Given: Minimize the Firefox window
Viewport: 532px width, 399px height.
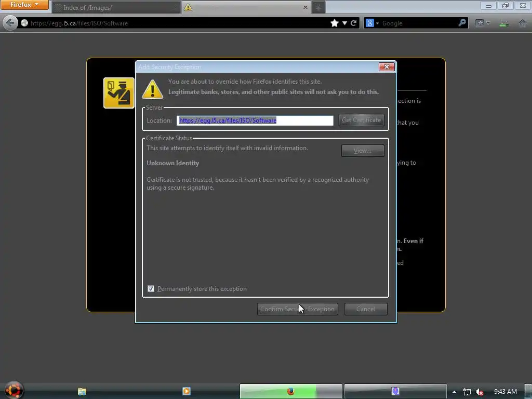Looking at the screenshot, I should tap(488, 6).
